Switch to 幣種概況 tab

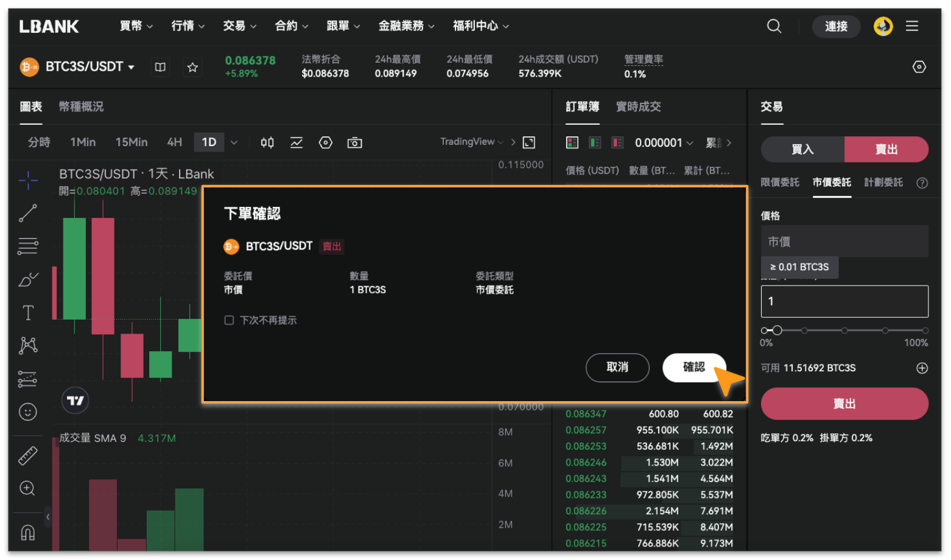click(x=81, y=107)
